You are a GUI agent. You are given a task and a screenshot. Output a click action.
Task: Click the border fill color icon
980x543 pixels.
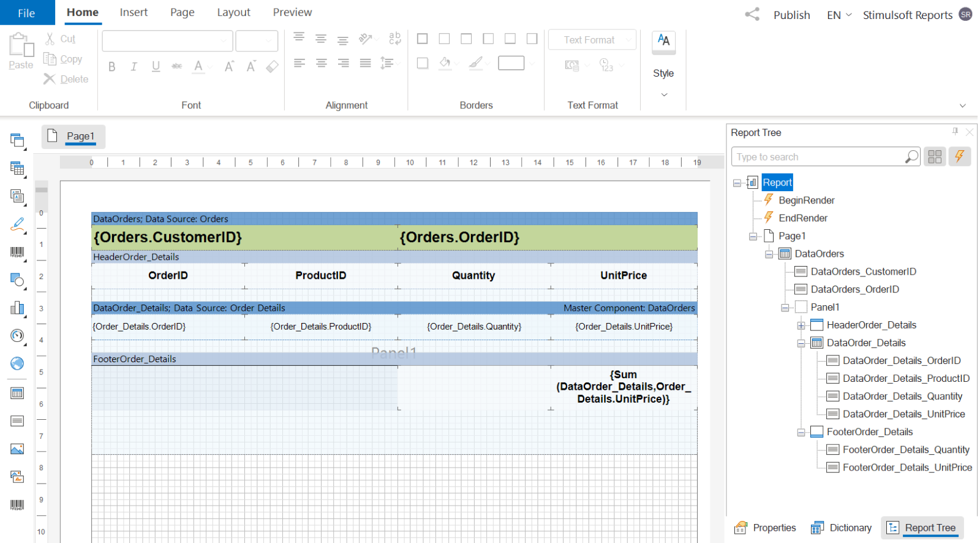point(445,63)
